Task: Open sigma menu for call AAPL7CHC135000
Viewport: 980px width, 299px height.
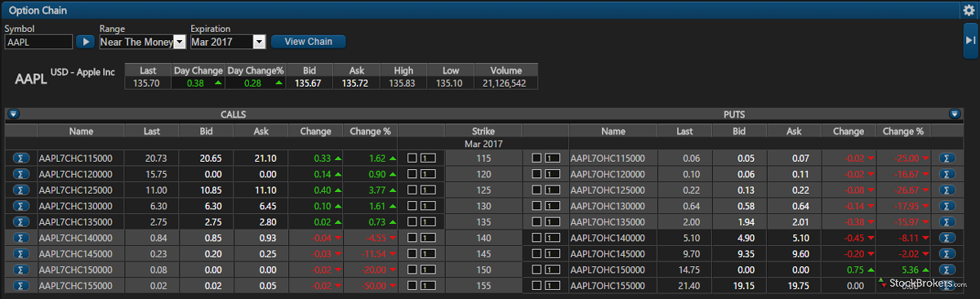Action: tap(21, 221)
